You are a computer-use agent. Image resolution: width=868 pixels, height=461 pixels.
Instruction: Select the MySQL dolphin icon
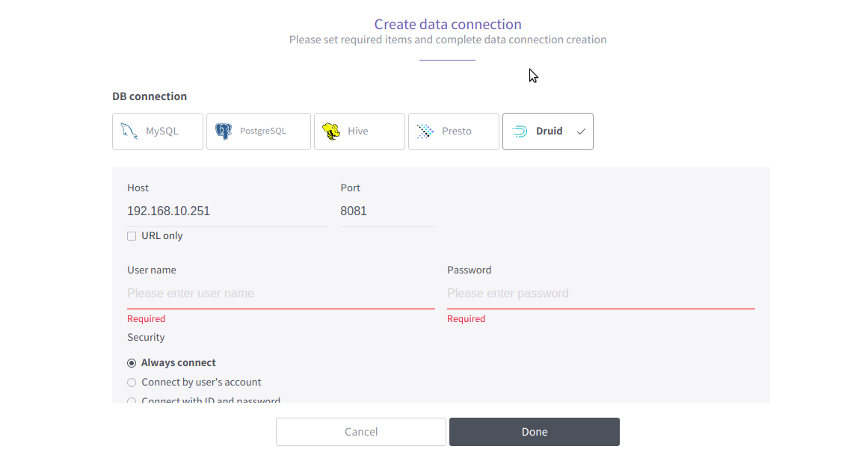pos(129,131)
